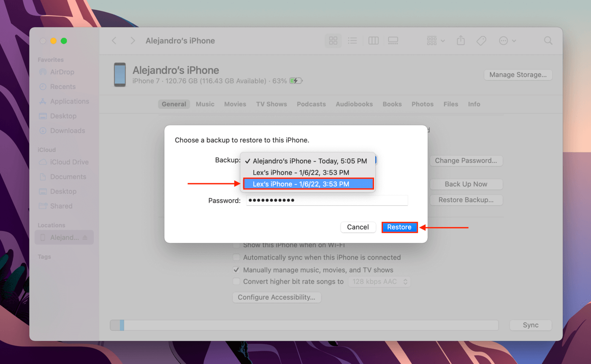Click the backup Password field
The width and height of the screenshot is (591, 364).
pos(327,200)
